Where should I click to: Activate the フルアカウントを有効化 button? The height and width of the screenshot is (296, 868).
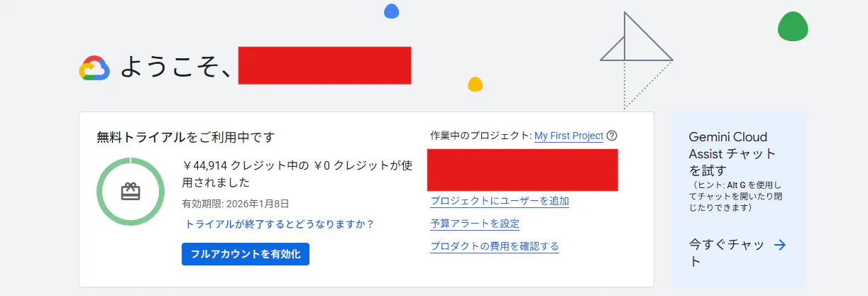pos(246,254)
